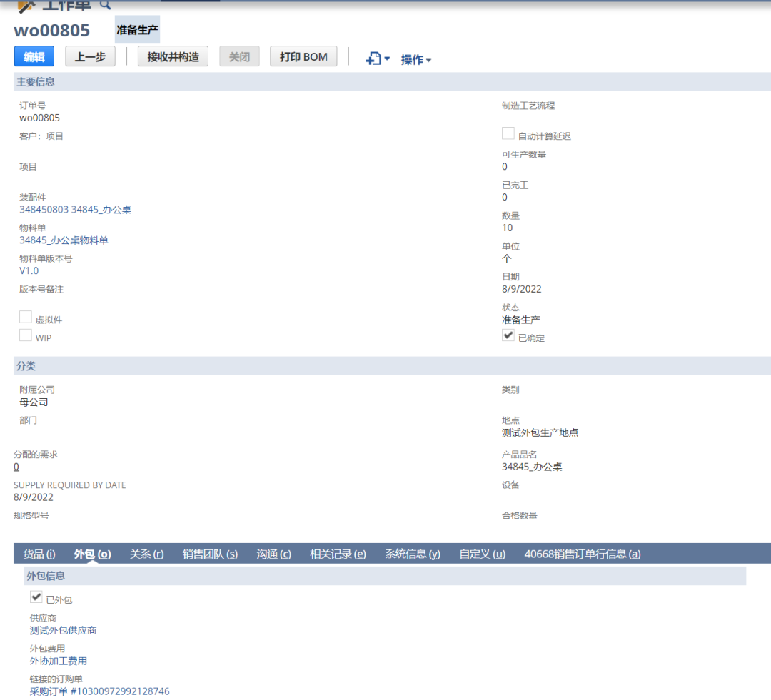Click the wo00805 page title
Image resolution: width=771 pixels, height=700 pixels.
point(51,31)
